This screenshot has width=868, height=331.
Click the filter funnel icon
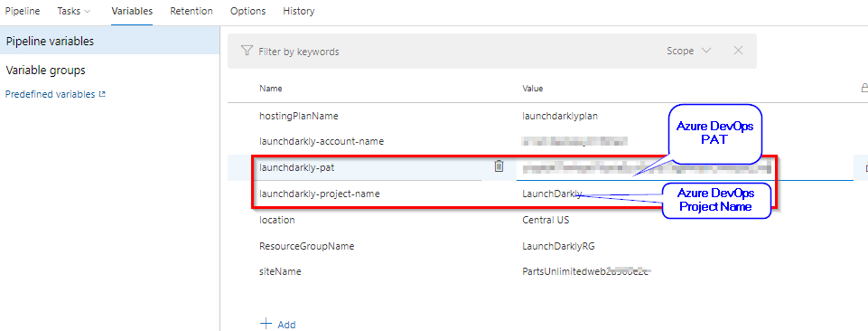point(247,51)
